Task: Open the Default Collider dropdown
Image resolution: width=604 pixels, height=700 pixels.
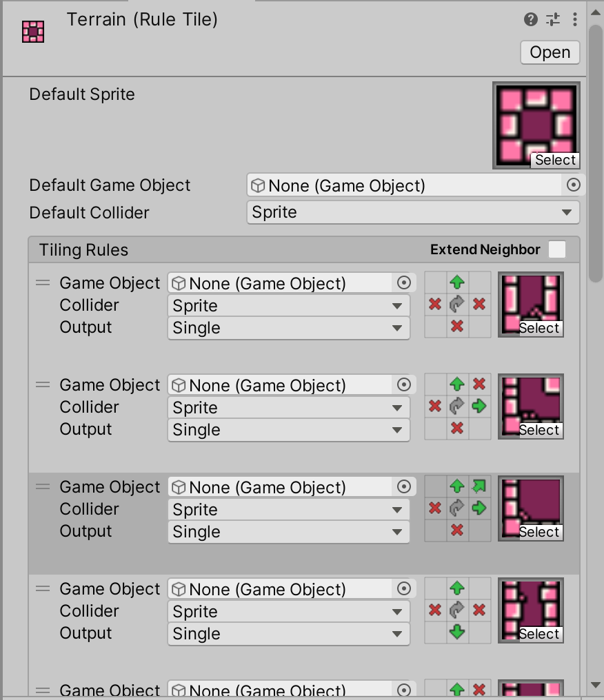Action: (412, 212)
